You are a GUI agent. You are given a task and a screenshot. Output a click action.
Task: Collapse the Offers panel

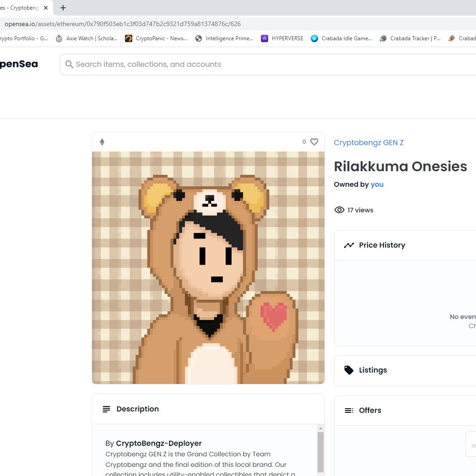[x=405, y=411]
